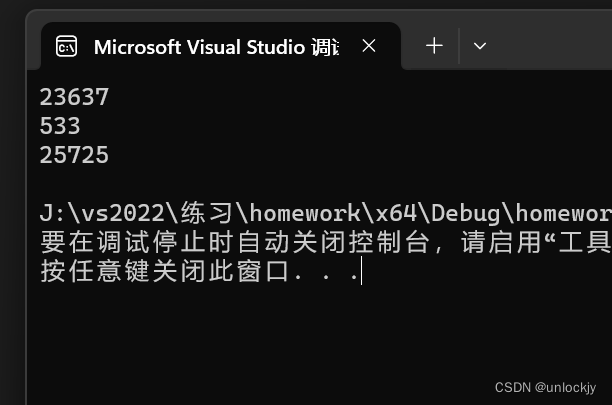Click the blinking text cursor after the dots
Viewport: 612px width, 405px height.
361,271
